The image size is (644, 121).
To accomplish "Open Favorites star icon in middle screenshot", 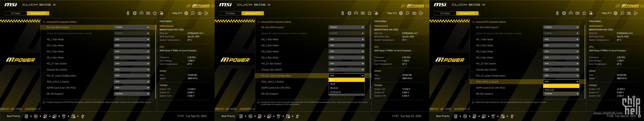I will click(x=369, y=13).
